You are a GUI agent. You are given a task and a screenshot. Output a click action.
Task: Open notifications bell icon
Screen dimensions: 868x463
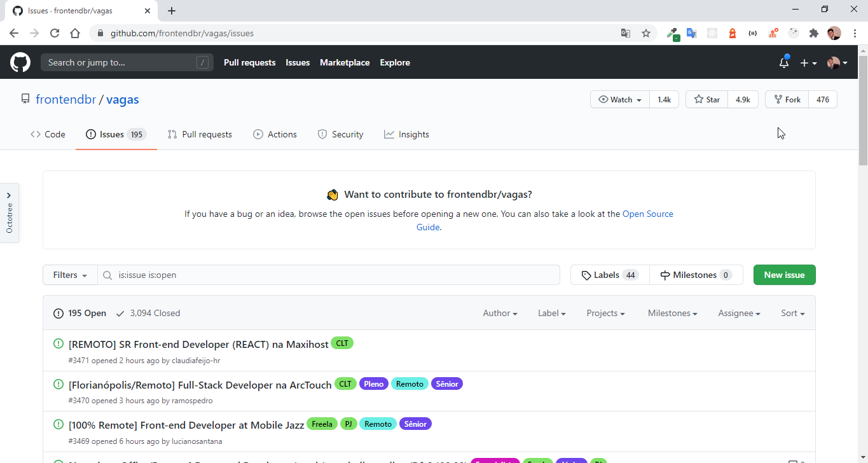[784, 62]
